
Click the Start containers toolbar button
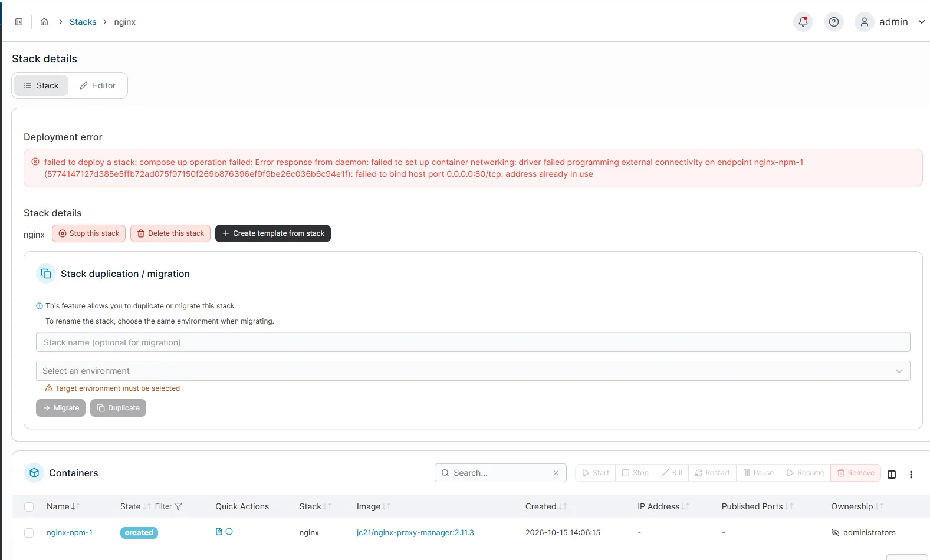coord(596,473)
